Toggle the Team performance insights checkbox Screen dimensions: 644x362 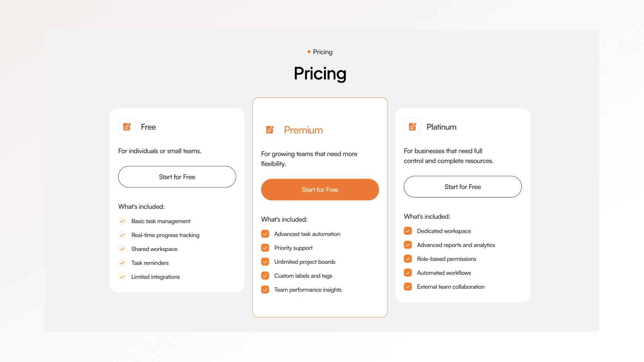coord(265,290)
